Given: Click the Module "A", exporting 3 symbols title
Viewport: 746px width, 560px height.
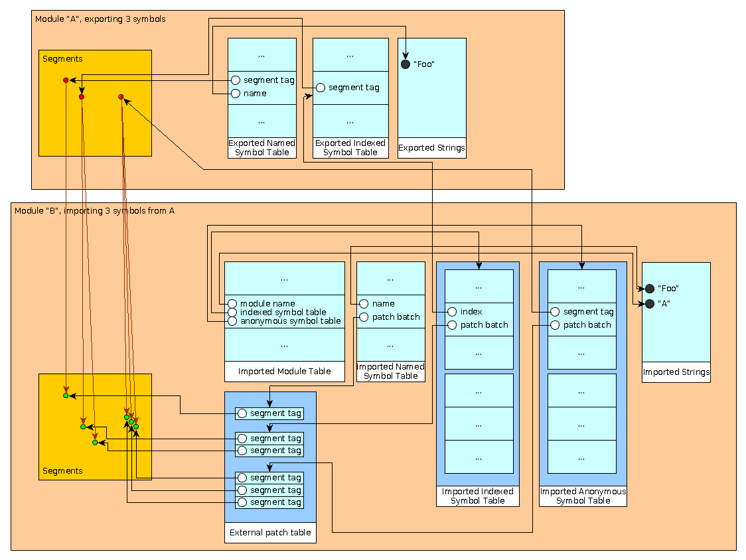Looking at the screenshot, I should [100, 19].
